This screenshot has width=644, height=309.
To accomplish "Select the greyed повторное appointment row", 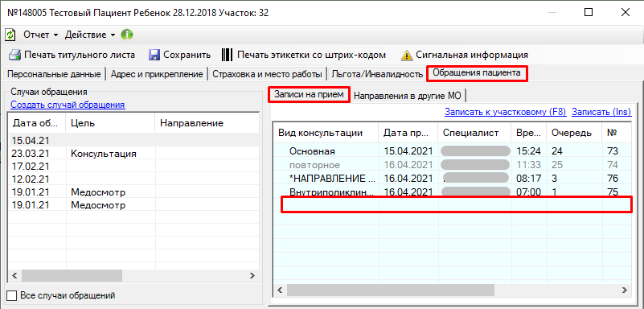I will [453, 165].
